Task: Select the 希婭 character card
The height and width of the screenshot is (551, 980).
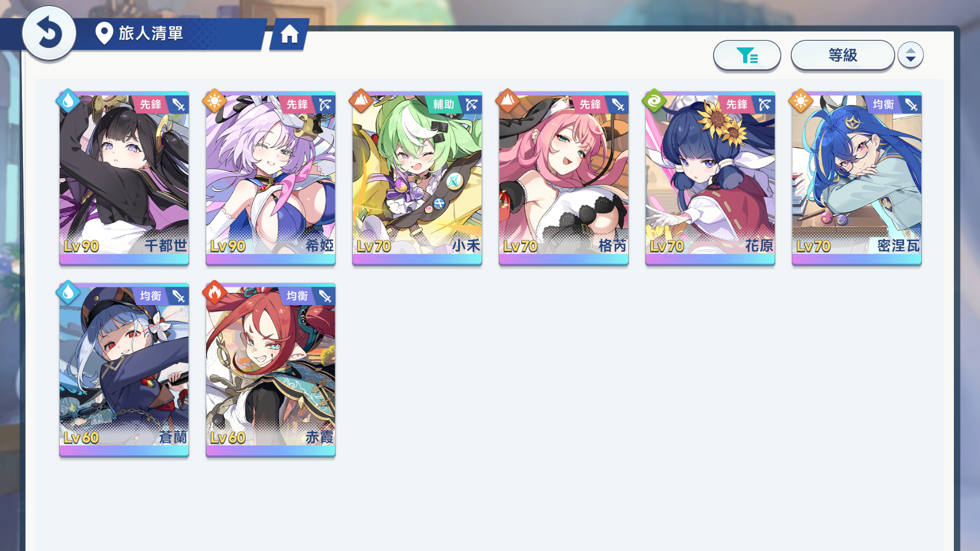Action: (x=271, y=179)
